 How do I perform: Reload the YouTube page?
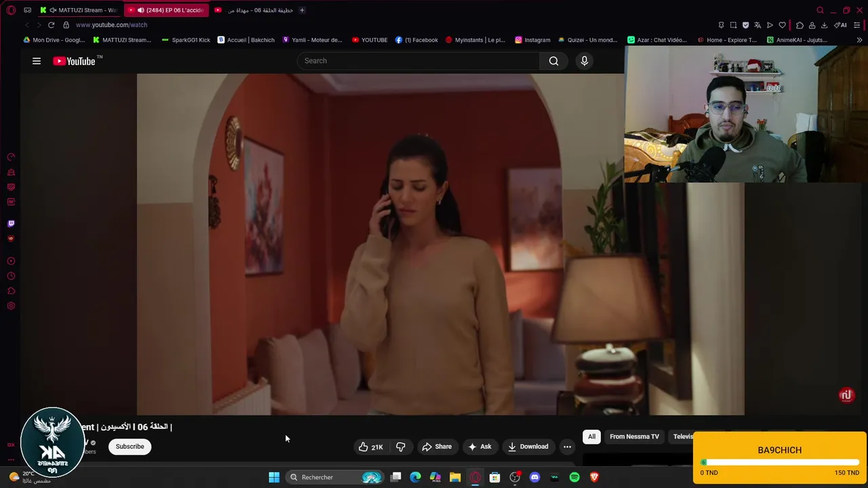point(51,25)
